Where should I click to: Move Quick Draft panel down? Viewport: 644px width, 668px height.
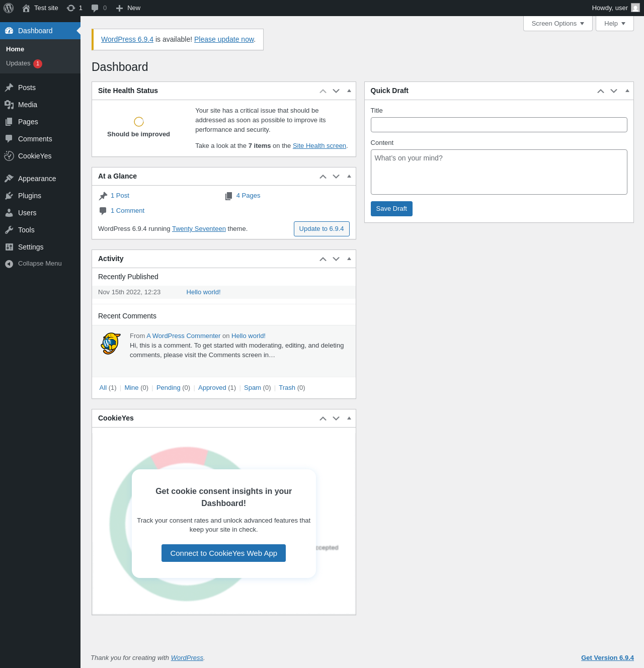[x=614, y=91]
